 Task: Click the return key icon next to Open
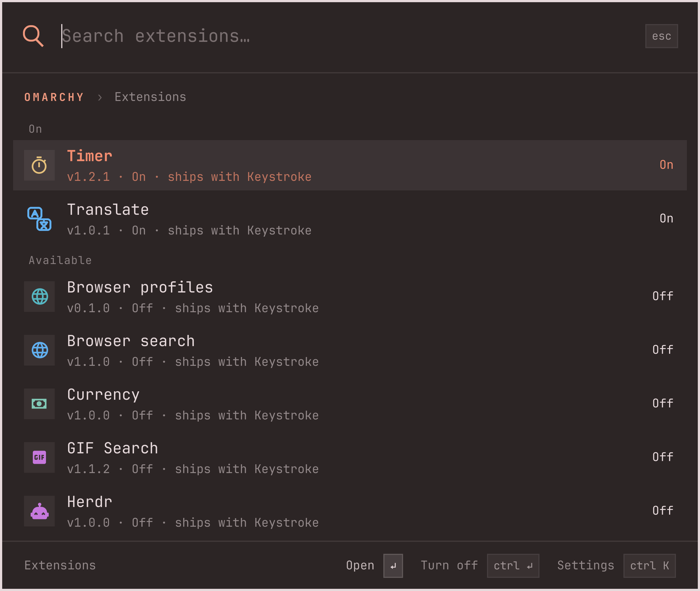point(393,566)
